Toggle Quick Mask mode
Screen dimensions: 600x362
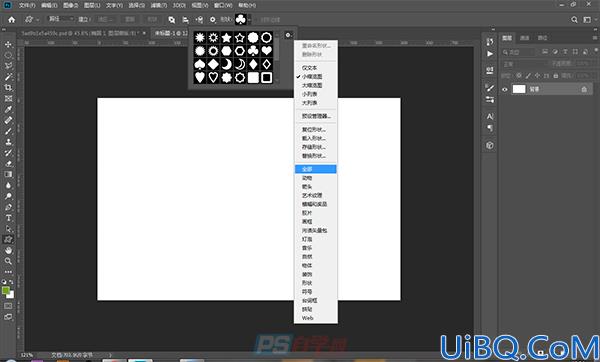point(8,306)
